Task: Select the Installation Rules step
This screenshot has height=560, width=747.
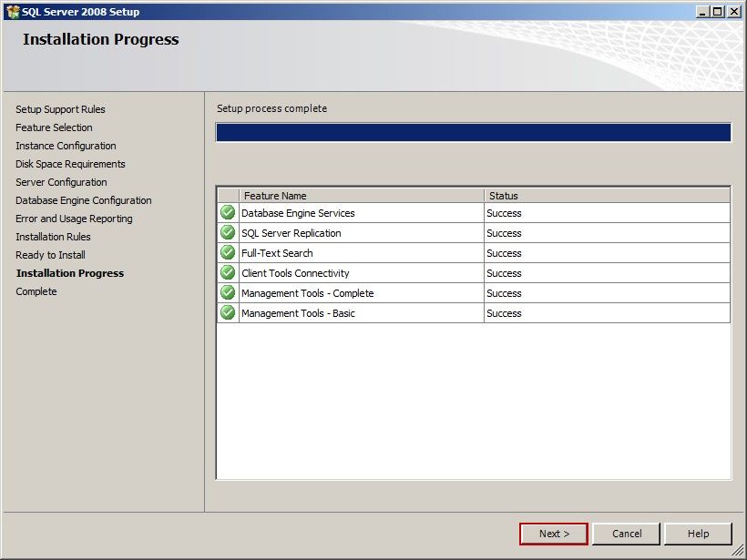Action: tap(53, 237)
